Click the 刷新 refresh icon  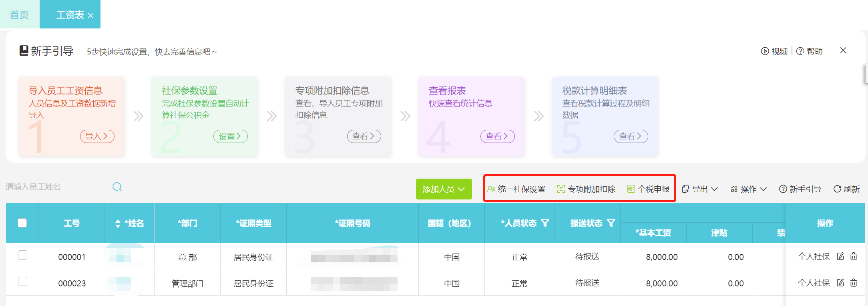(x=837, y=189)
